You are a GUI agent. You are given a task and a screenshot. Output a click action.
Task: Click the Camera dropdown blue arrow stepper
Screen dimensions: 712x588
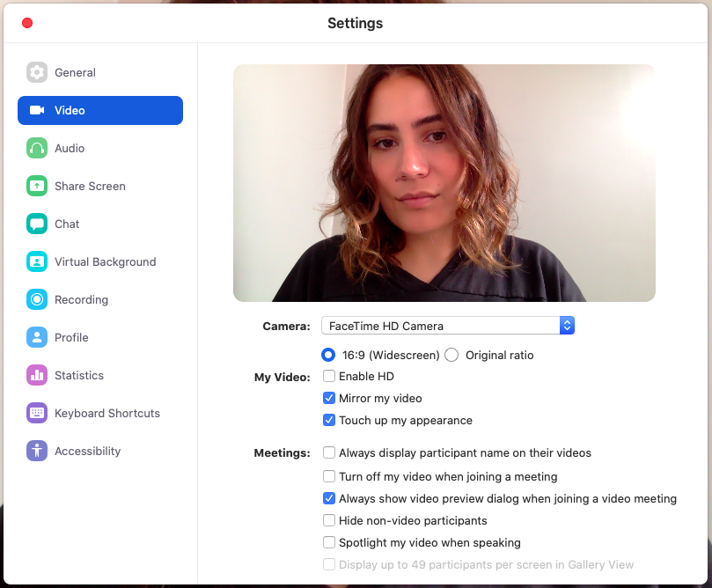coord(567,326)
